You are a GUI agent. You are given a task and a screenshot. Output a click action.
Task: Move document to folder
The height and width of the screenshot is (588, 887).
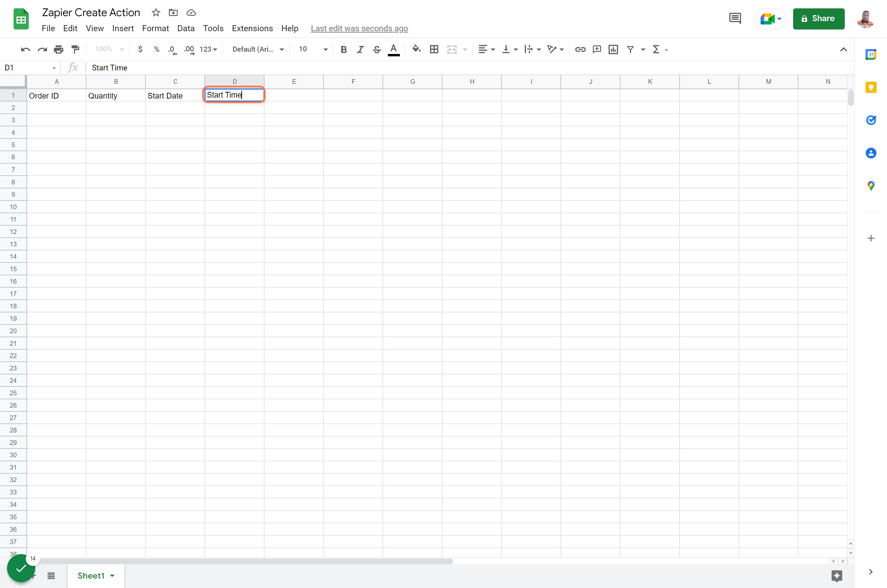pos(173,12)
